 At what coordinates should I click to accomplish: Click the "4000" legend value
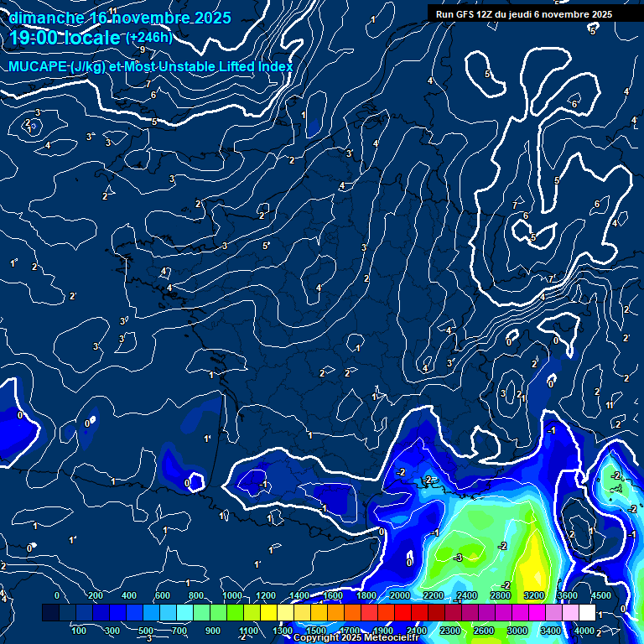(x=584, y=631)
